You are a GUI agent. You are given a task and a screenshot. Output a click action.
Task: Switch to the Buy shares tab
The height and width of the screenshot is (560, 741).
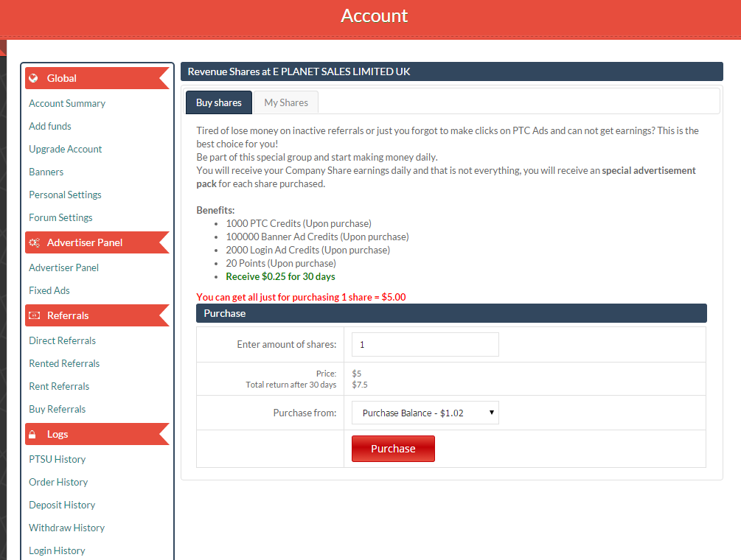219,102
